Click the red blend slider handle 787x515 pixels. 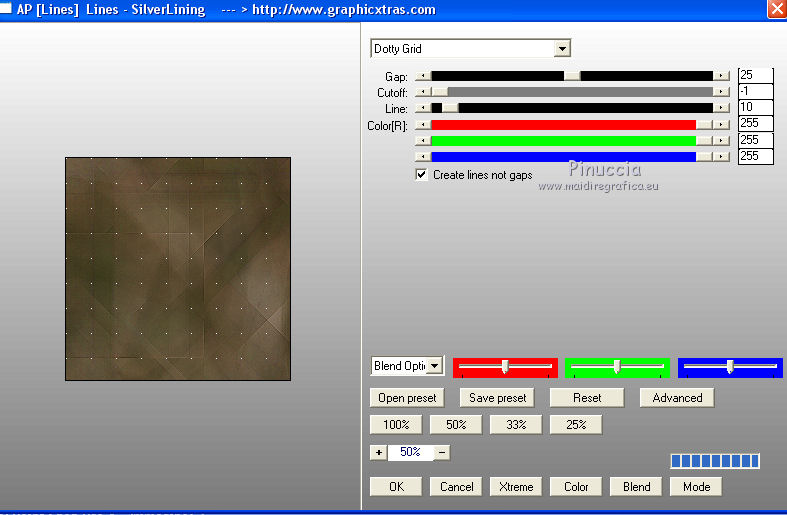click(x=505, y=366)
